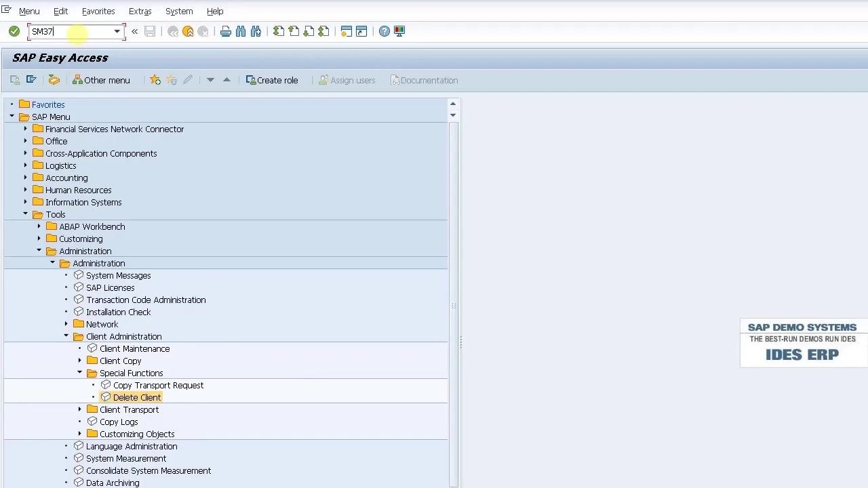
Task: Open the command field history dropdown
Action: pos(117,31)
